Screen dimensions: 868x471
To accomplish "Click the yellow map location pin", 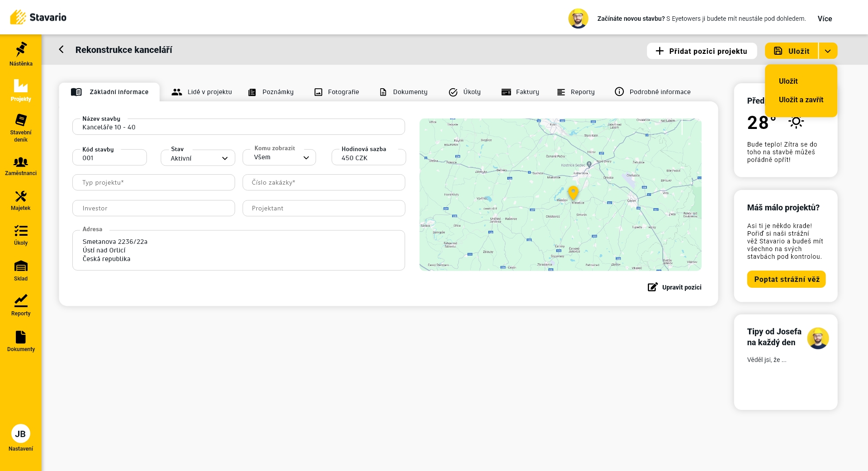I will [x=573, y=192].
